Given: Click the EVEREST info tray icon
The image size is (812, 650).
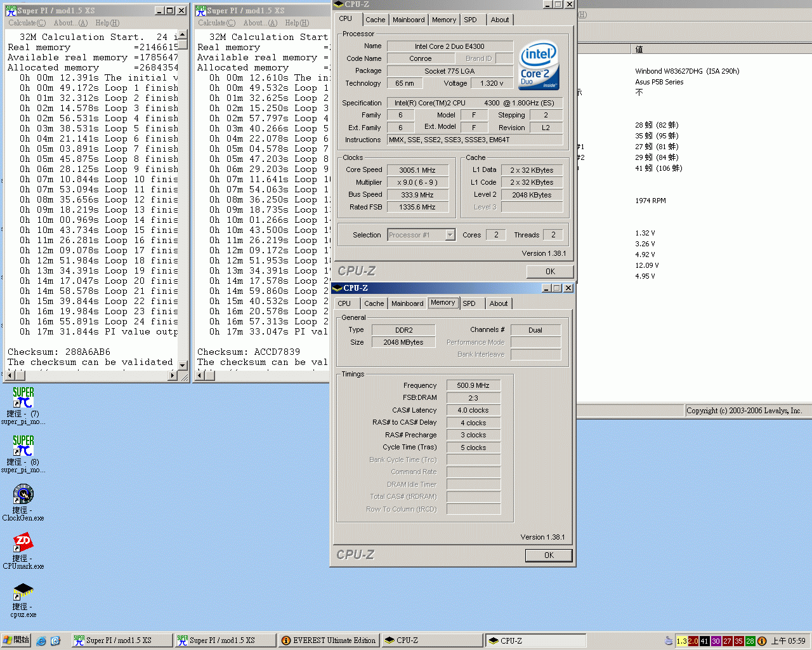Looking at the screenshot, I should click(762, 641).
